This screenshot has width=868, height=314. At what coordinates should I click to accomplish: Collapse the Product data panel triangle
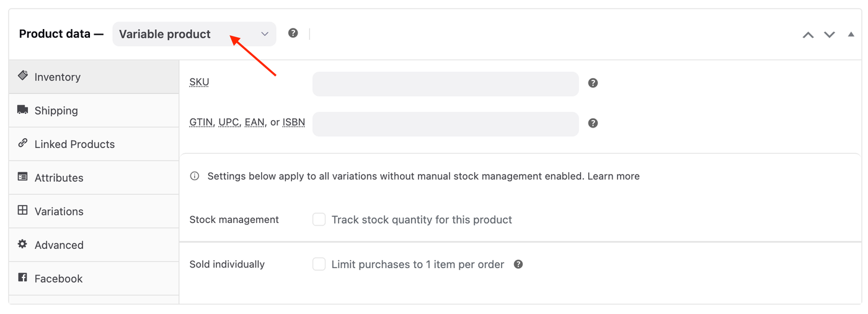click(851, 35)
